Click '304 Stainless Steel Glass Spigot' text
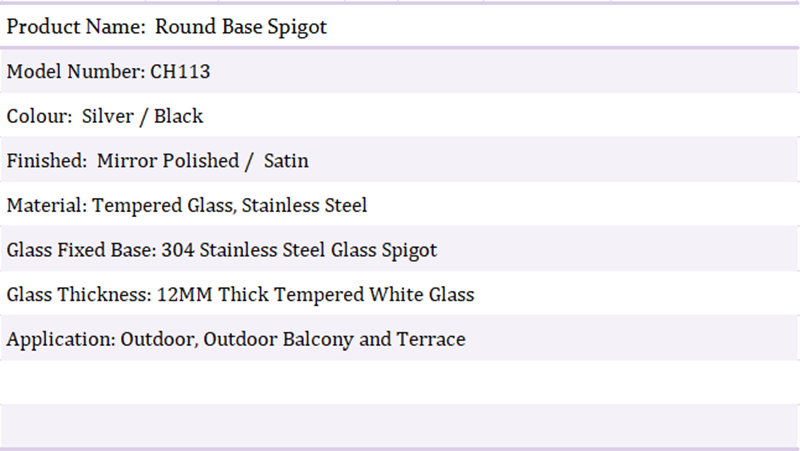The width and height of the screenshot is (800, 451). [x=299, y=250]
